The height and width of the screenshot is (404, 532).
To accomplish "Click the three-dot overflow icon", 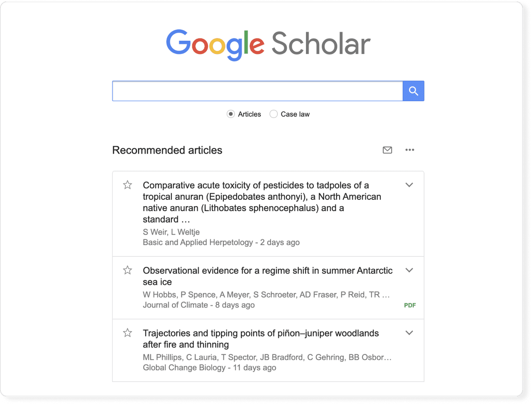I will point(410,150).
